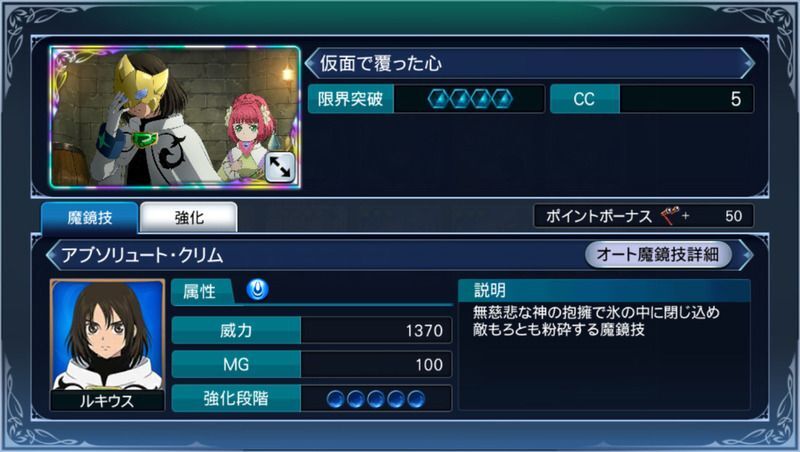The width and height of the screenshot is (800, 452).
Task: Open オート魔鏡技詳細 details
Action: [x=658, y=254]
